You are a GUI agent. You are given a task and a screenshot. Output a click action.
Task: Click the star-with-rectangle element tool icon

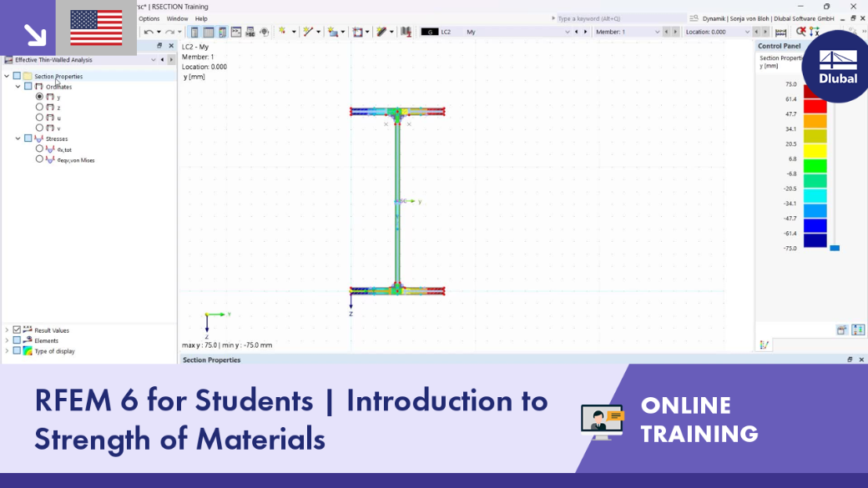tap(333, 32)
